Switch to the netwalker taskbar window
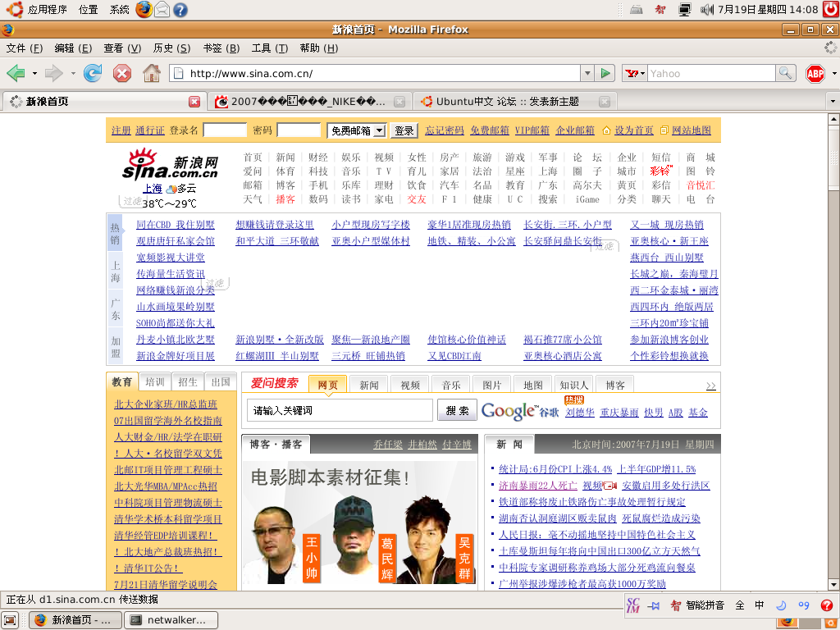 pyautogui.click(x=171, y=620)
